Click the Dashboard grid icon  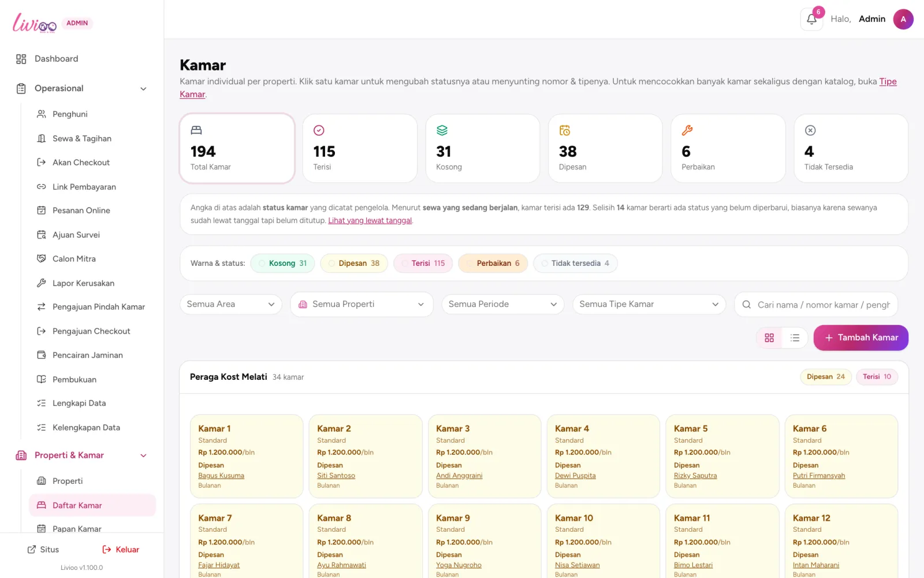pyautogui.click(x=21, y=59)
